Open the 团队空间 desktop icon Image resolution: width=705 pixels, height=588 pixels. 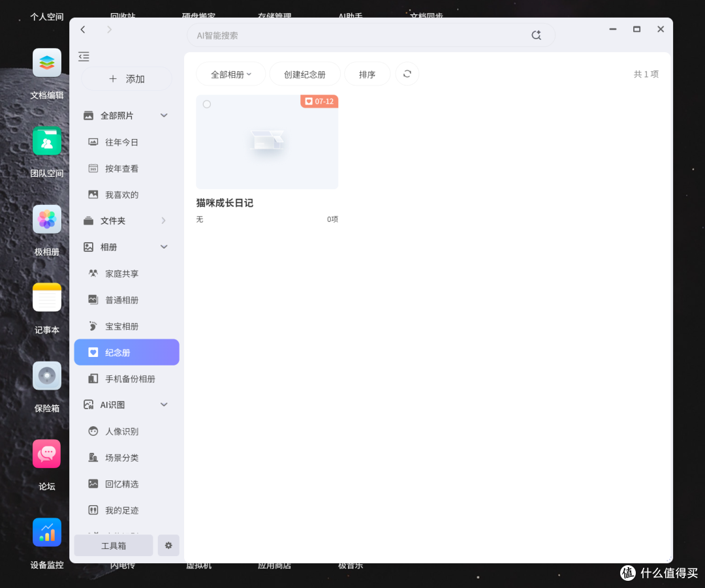pos(47,141)
